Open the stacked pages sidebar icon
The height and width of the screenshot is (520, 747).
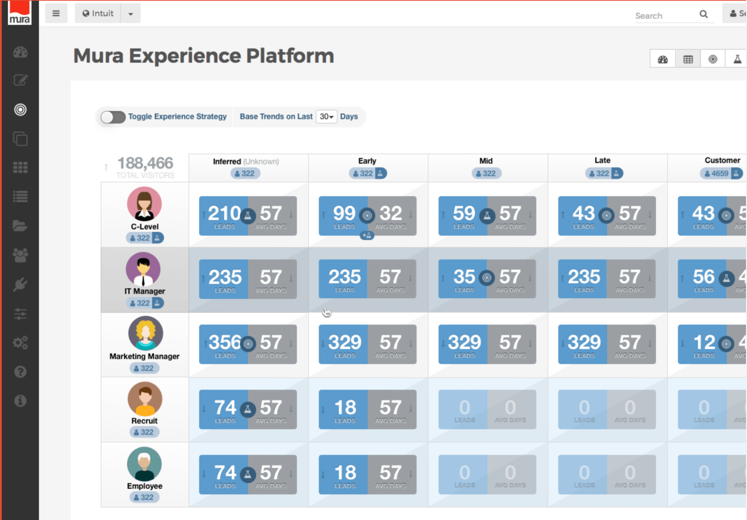(x=20, y=139)
